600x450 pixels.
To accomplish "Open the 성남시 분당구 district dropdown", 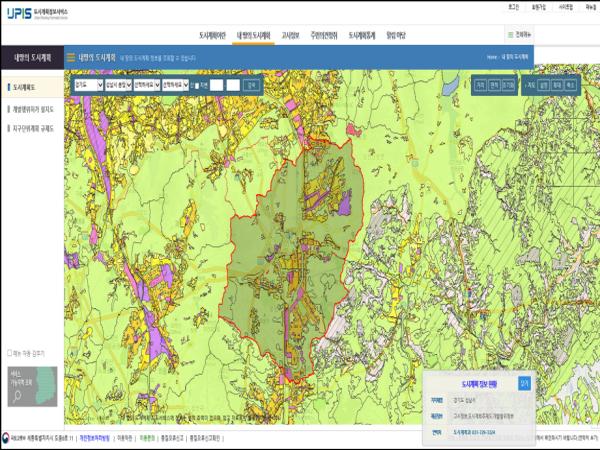I will pyautogui.click(x=116, y=86).
